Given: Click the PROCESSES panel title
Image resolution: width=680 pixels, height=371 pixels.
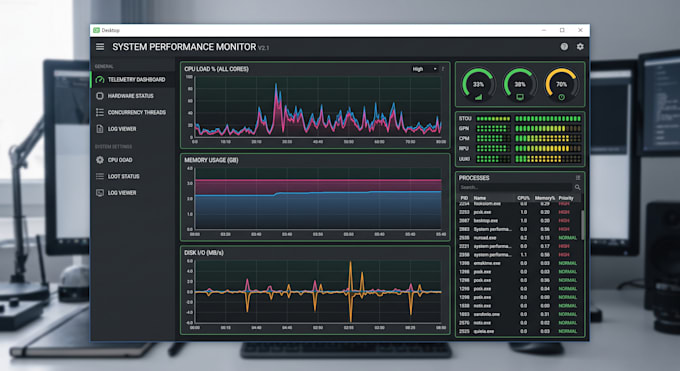Looking at the screenshot, I should point(474,178).
